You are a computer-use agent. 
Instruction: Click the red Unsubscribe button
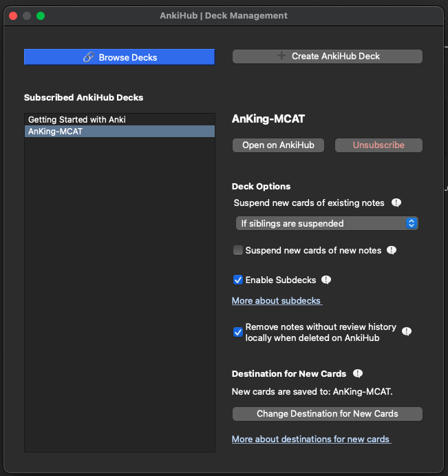click(378, 145)
